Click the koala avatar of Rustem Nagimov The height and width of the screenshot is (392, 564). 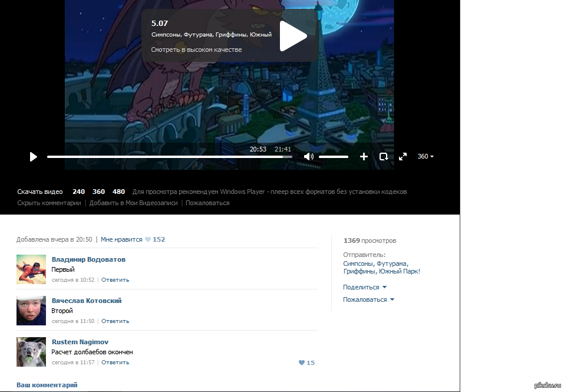31,352
